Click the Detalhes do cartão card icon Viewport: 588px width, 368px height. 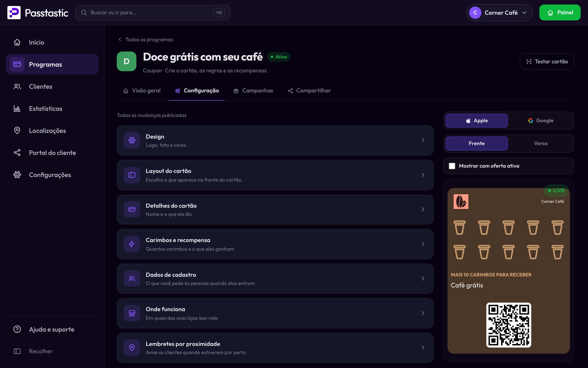[132, 209]
